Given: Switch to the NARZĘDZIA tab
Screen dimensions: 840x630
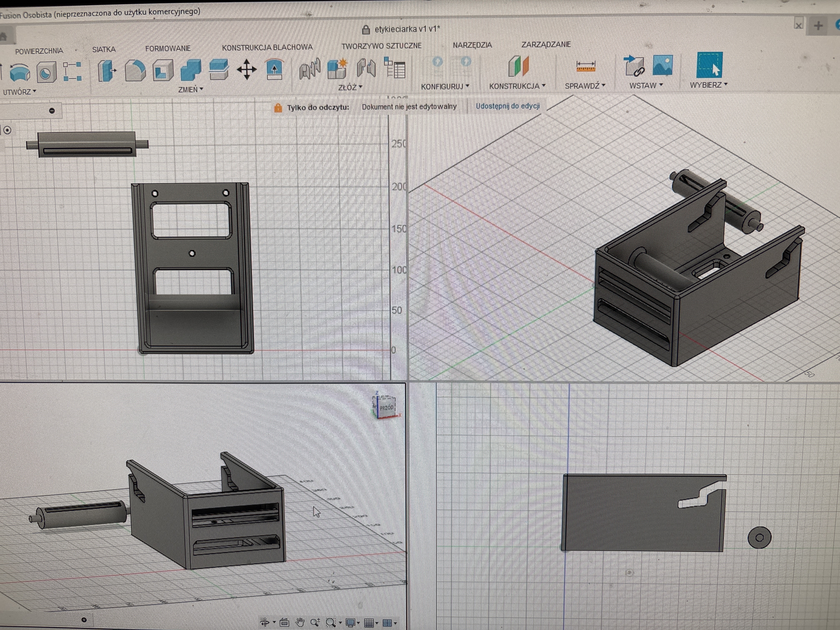Looking at the screenshot, I should point(472,45).
